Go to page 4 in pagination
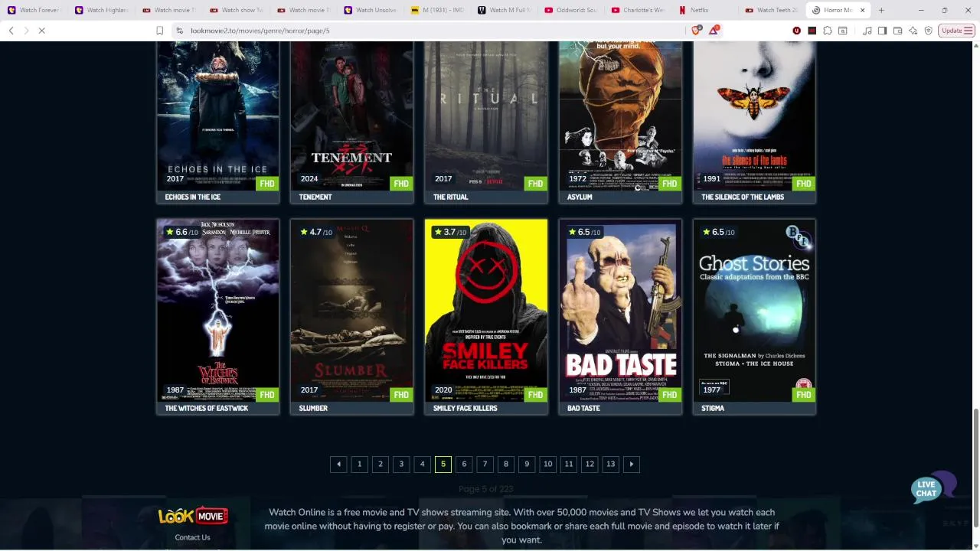 422,464
